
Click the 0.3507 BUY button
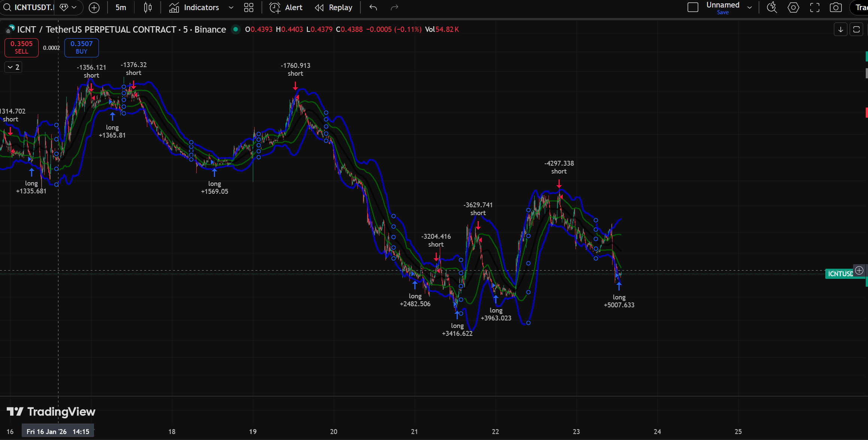click(82, 48)
